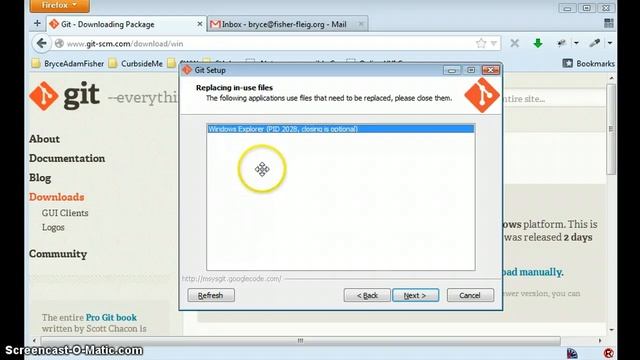
Task: Click the pen icon in the Firefox toolbar
Action: pyautogui.click(x=595, y=43)
